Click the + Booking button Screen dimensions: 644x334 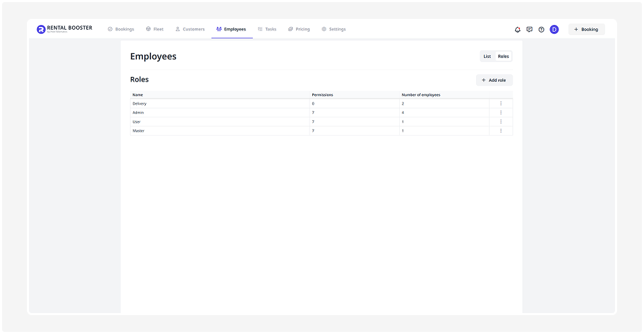(x=586, y=30)
